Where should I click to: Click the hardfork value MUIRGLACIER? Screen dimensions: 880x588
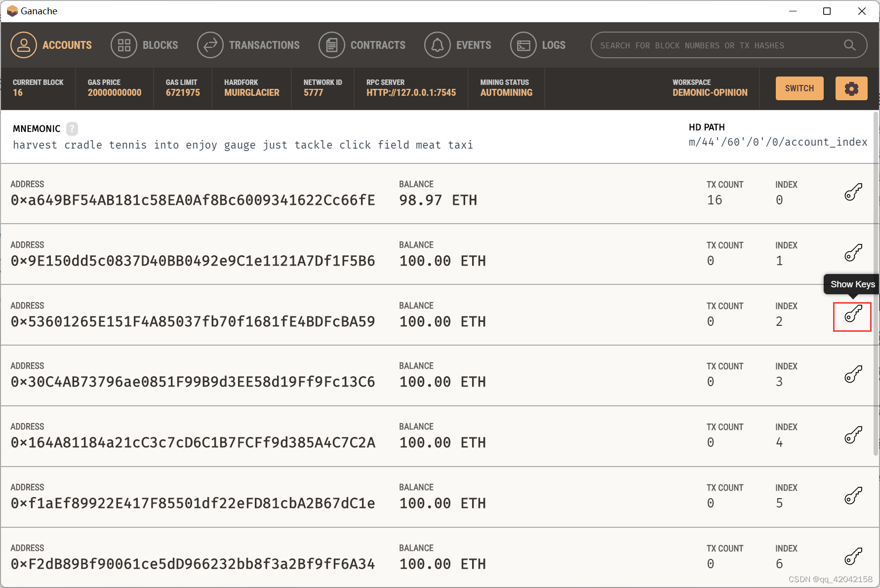(252, 92)
